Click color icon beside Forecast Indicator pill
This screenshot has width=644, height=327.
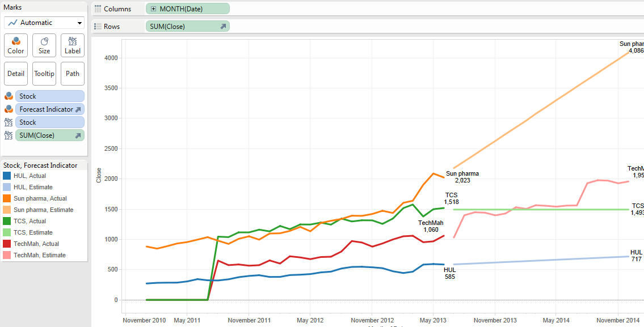coord(9,109)
